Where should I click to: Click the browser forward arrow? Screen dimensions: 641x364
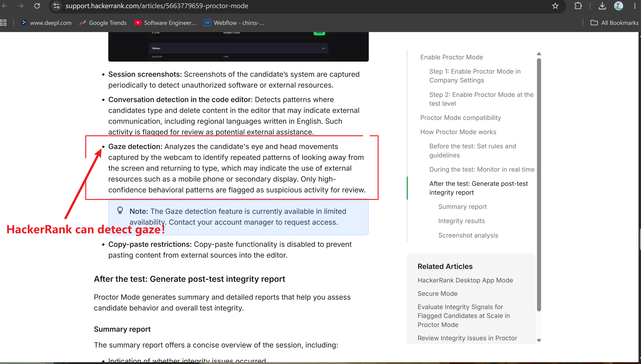[21, 6]
